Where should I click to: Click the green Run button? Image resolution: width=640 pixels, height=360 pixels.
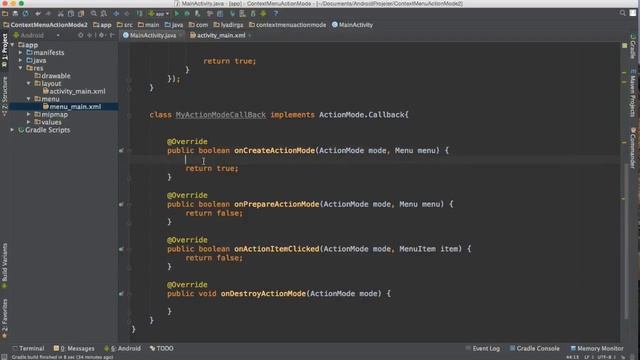point(177,13)
